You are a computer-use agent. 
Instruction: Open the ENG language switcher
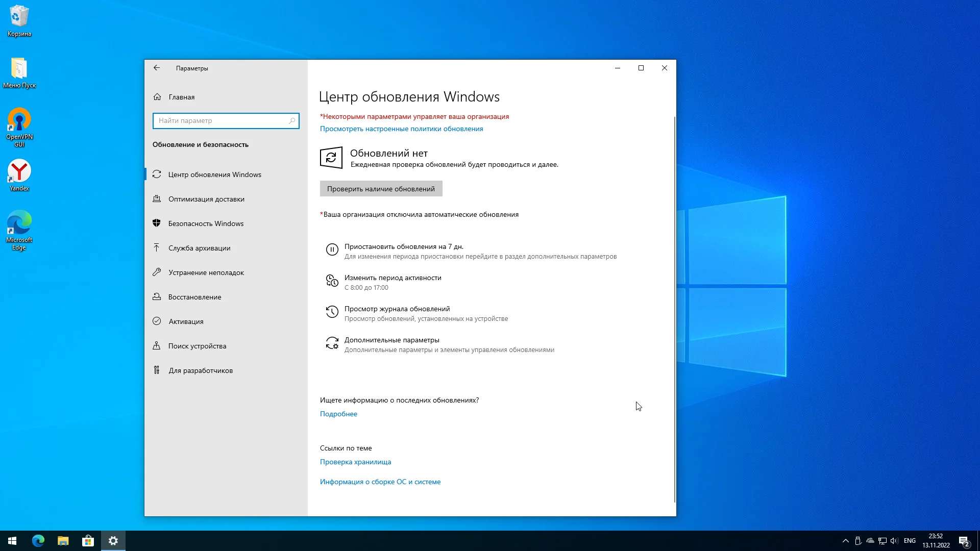(909, 541)
